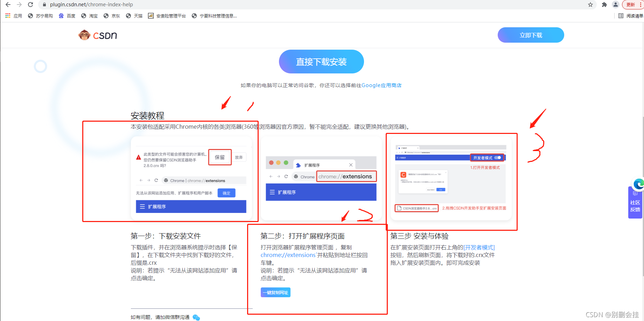Open the Chrome profile avatar
The width and height of the screenshot is (644, 321).
pos(615,5)
